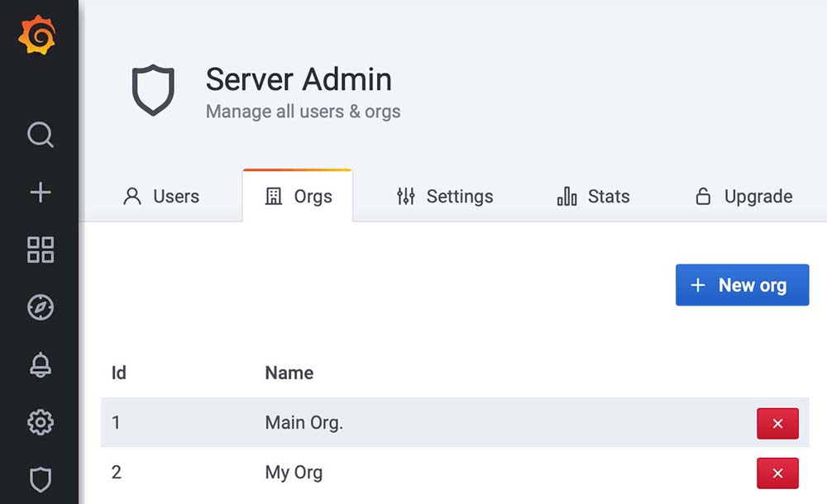
Task: Open the Alerting bell icon
Action: click(x=40, y=364)
